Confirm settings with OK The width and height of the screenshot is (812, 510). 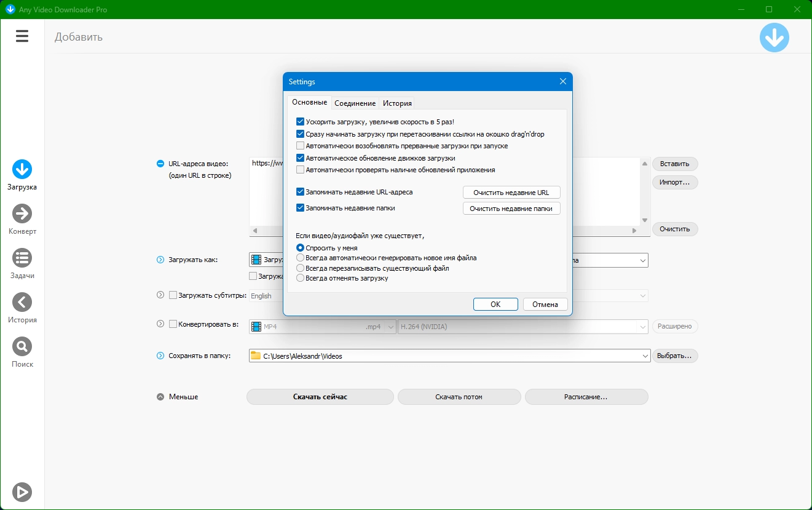point(495,305)
